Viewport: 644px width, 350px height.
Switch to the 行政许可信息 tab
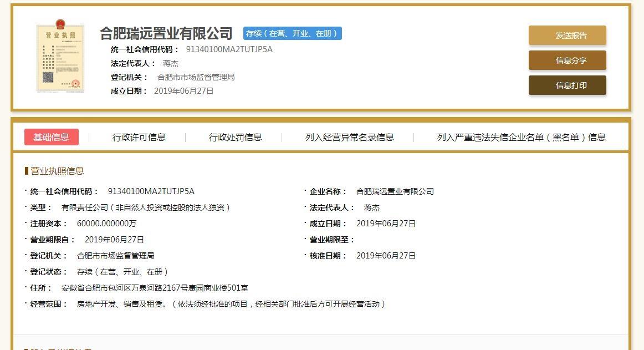click(x=139, y=137)
